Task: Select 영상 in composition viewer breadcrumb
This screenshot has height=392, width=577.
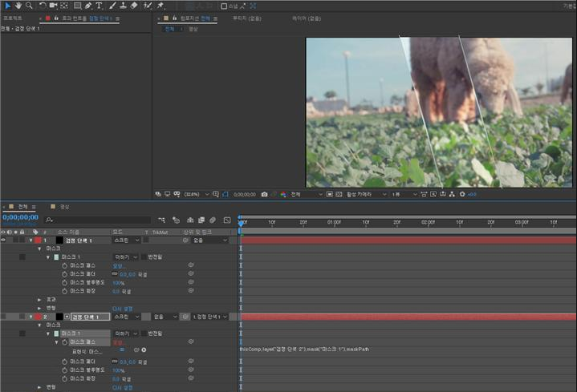Action: [x=193, y=29]
